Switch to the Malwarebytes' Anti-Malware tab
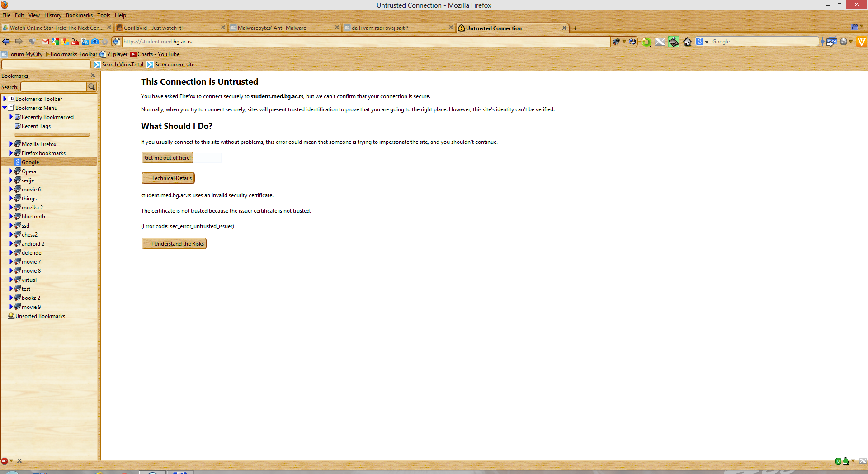The width and height of the screenshot is (868, 474). [284, 28]
